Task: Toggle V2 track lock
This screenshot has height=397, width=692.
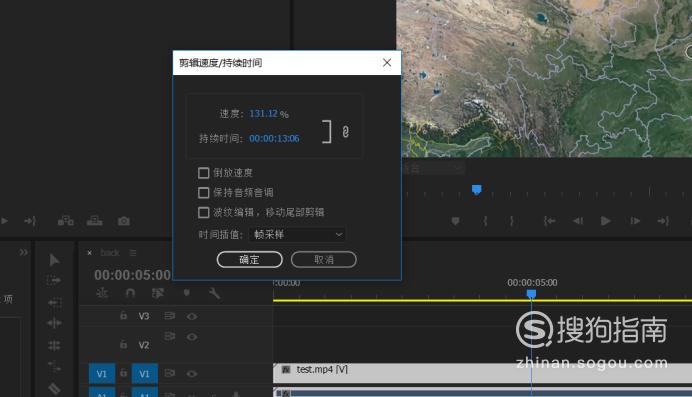Action: coord(124,344)
